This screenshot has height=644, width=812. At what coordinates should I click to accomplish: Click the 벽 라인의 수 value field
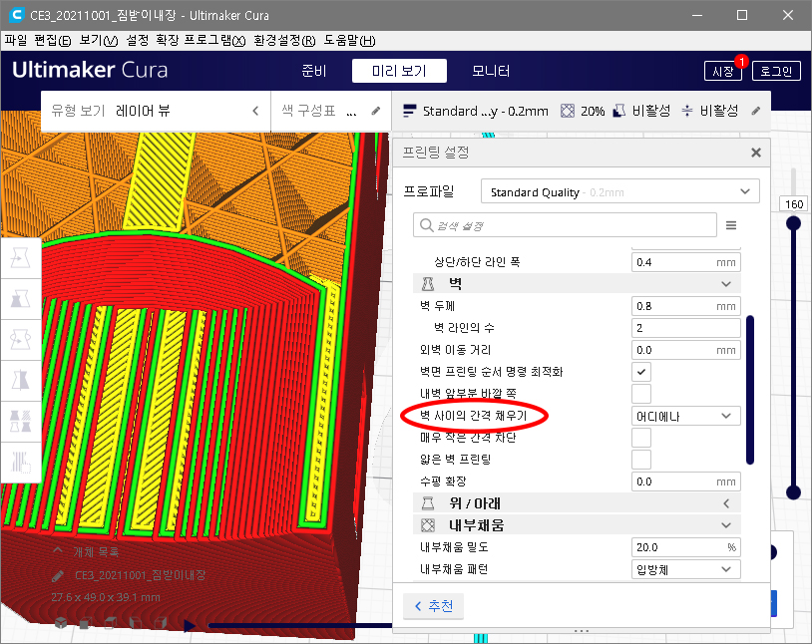[x=685, y=328]
